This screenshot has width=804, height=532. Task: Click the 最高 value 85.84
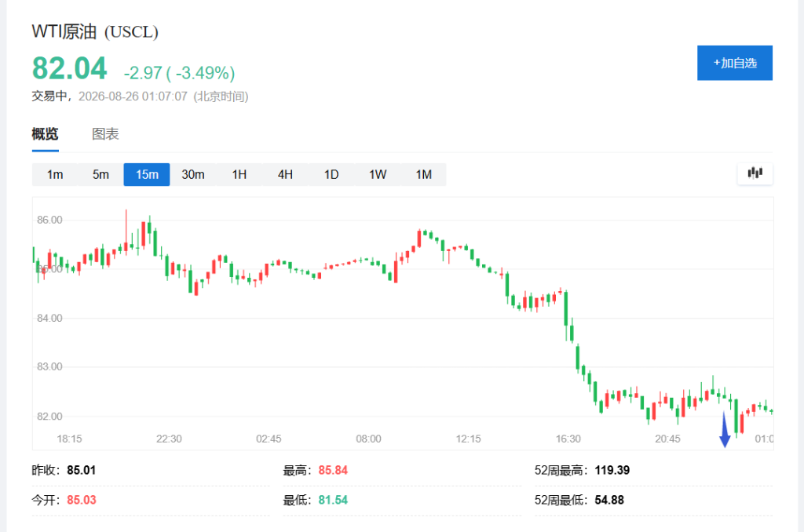333,470
